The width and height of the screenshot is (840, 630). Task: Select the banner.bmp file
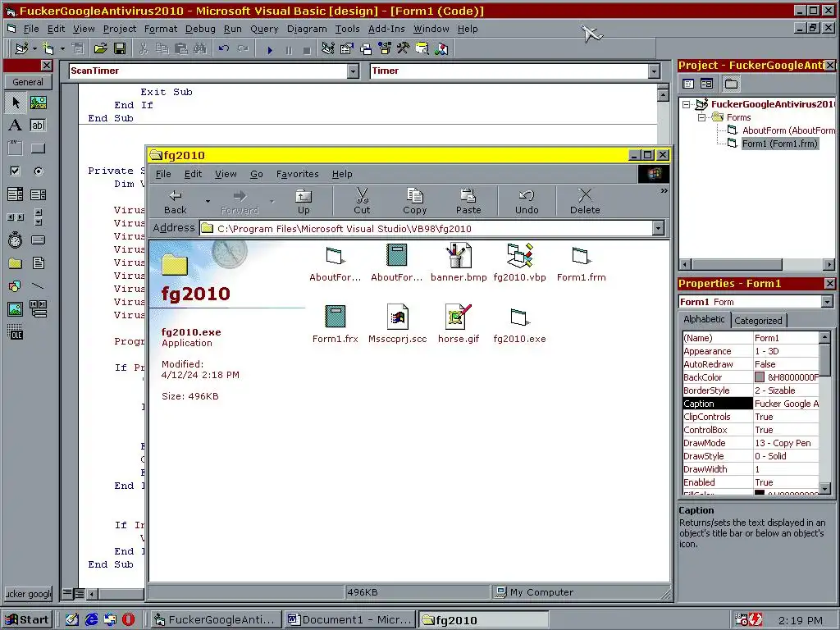(x=459, y=262)
